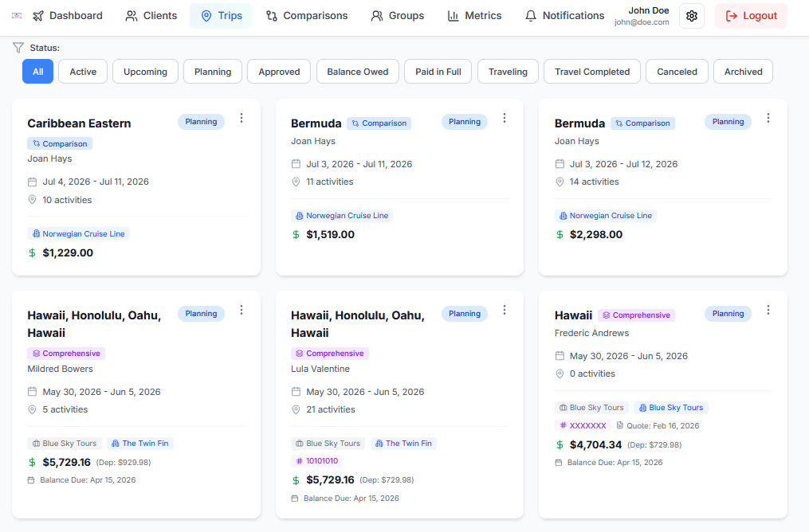Click the calendar icon on Caribbean Eastern card
The width and height of the screenshot is (809, 532).
tap(32, 182)
